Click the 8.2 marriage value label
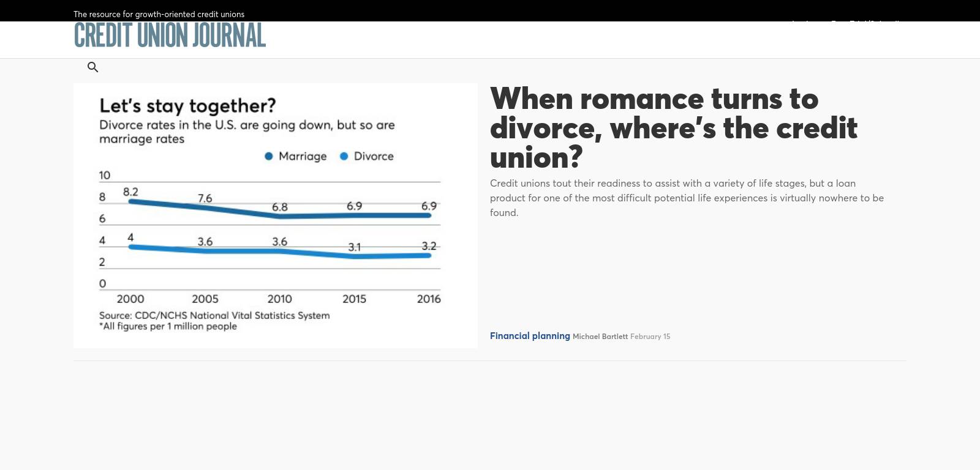Viewport: 980px width, 470px height. pos(130,192)
